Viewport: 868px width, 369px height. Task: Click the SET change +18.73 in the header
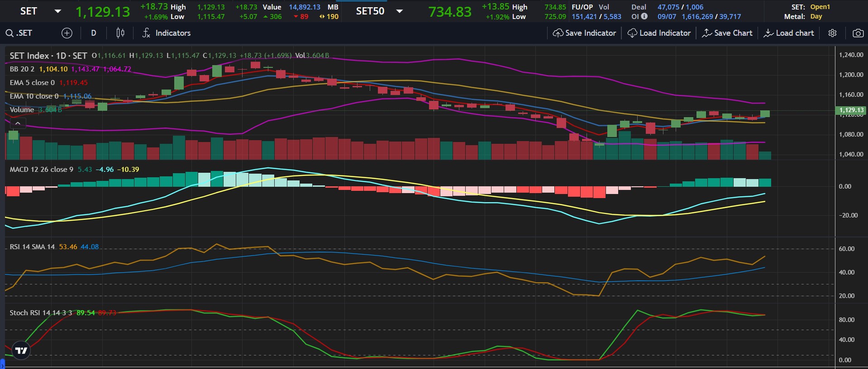154,7
